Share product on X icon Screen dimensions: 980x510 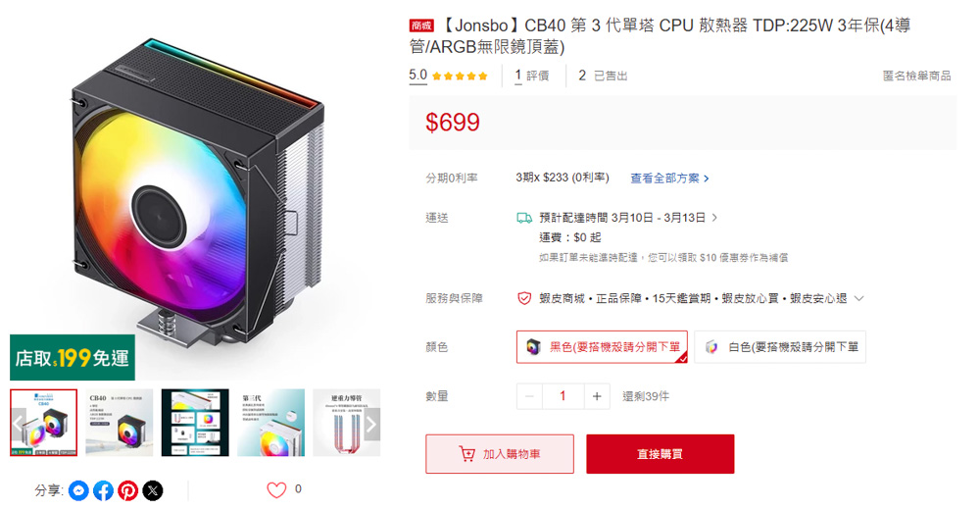tap(153, 490)
